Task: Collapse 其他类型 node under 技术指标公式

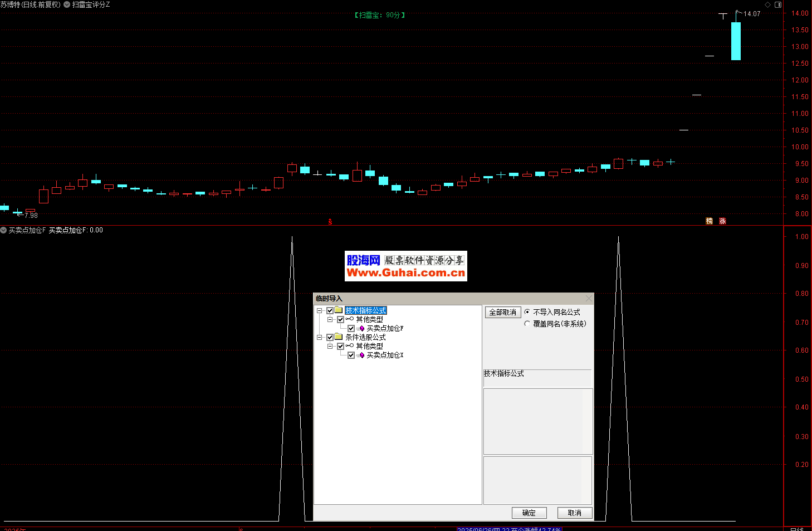Action: [x=330, y=319]
